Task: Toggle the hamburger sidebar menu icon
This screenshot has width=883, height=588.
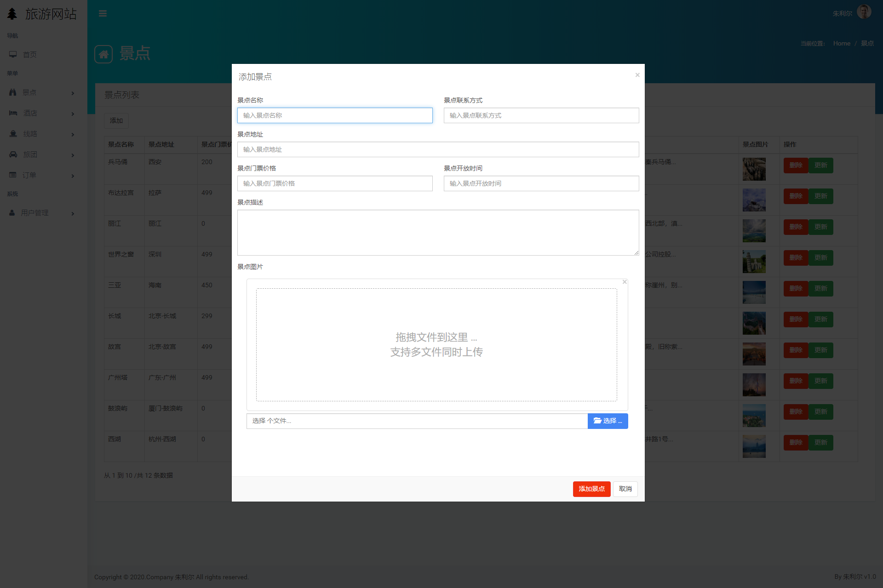Action: 103,13
